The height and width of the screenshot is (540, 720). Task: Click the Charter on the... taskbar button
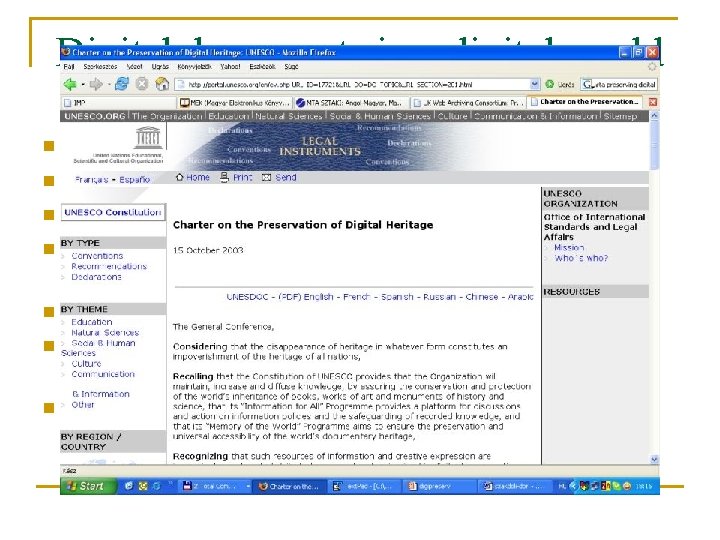click(x=290, y=486)
